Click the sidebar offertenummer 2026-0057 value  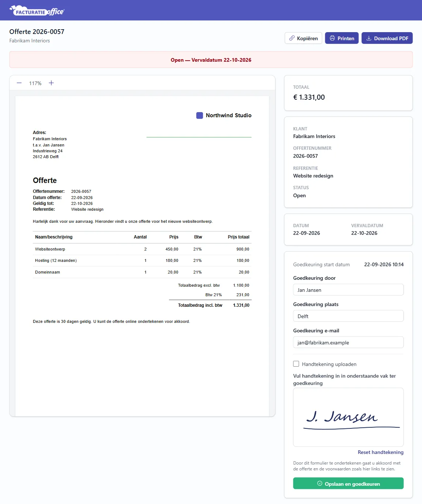click(305, 156)
